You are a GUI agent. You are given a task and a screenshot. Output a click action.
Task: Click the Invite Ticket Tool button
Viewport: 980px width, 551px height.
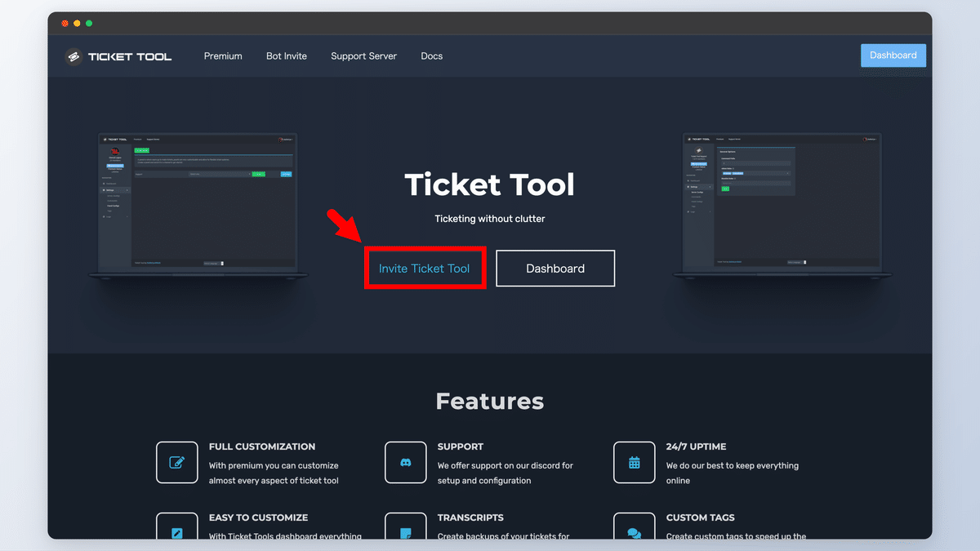pyautogui.click(x=425, y=269)
